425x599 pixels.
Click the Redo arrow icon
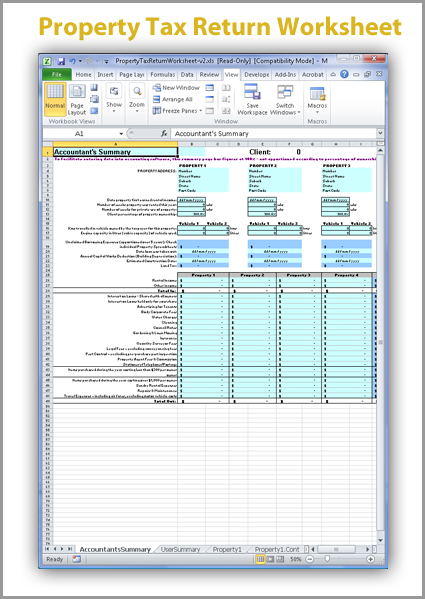pyautogui.click(x=89, y=61)
